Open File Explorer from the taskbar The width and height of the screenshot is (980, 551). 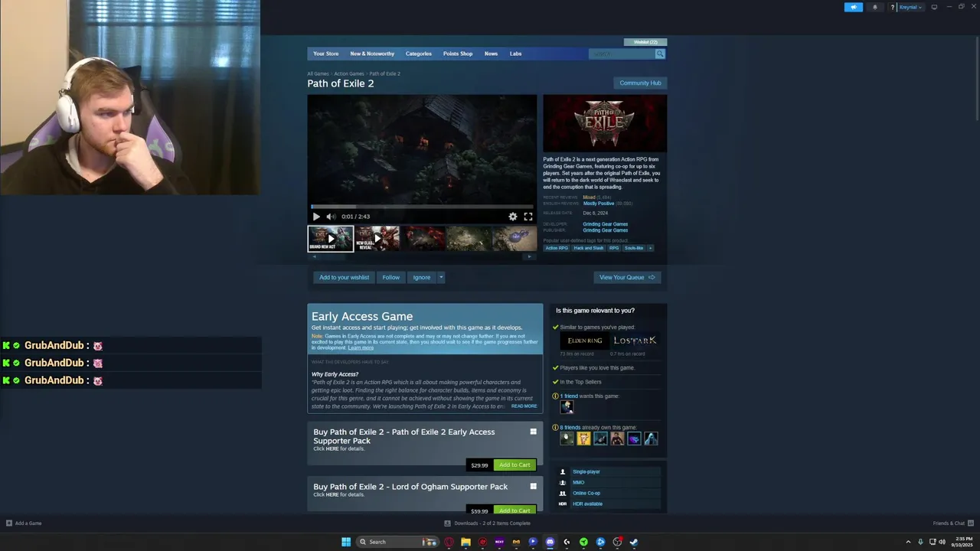(x=465, y=542)
